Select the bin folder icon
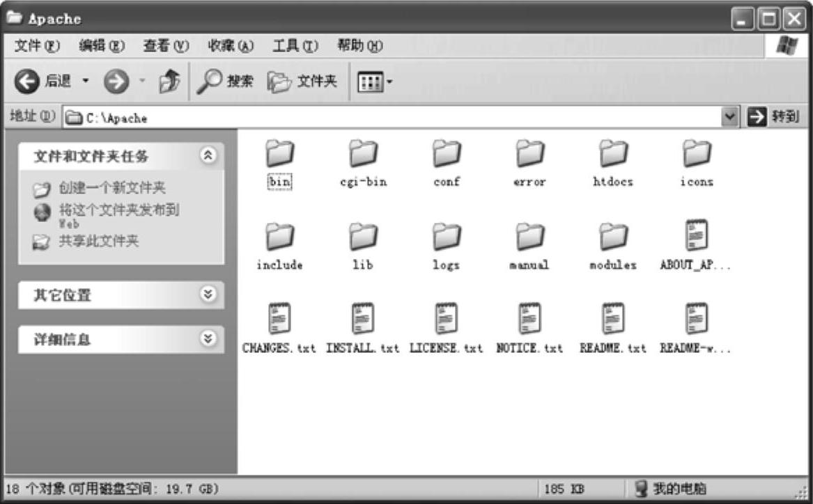Screen dimensions: 813x504 click(x=280, y=153)
